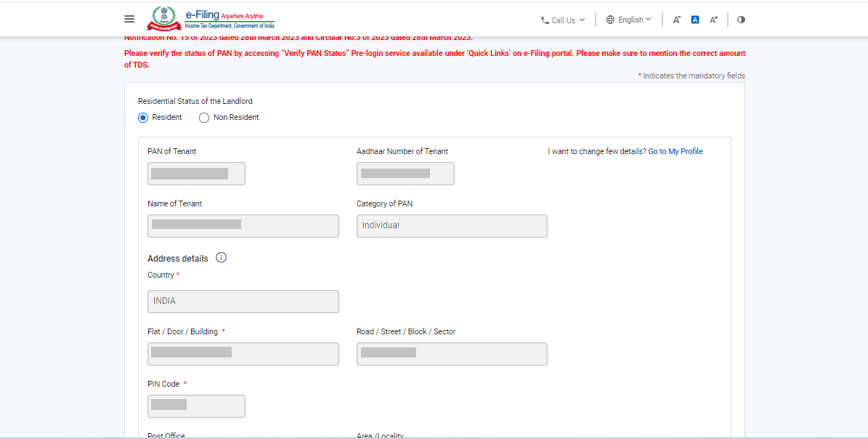The height and width of the screenshot is (439, 868).
Task: Increase font size using the A+ icon
Action: pos(713,20)
